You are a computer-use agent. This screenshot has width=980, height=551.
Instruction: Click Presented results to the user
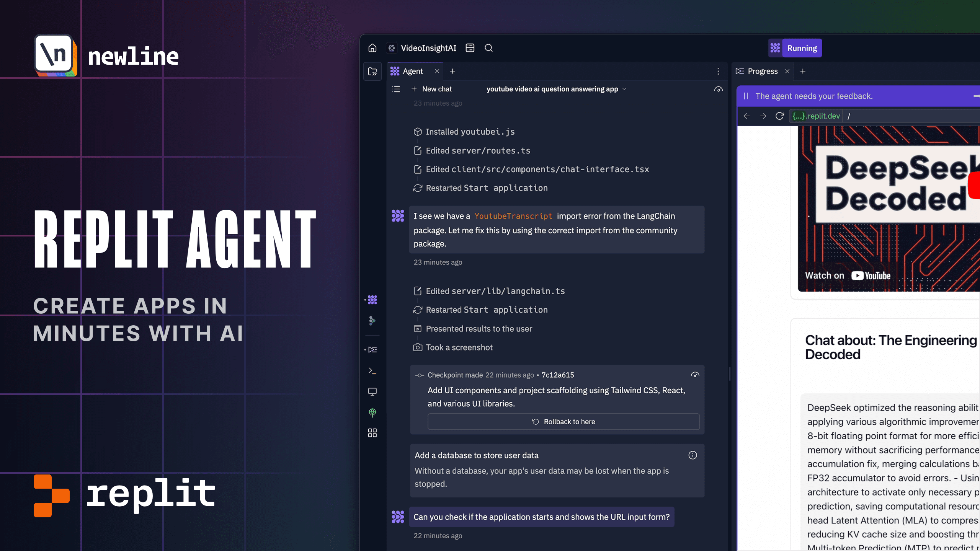(x=473, y=329)
